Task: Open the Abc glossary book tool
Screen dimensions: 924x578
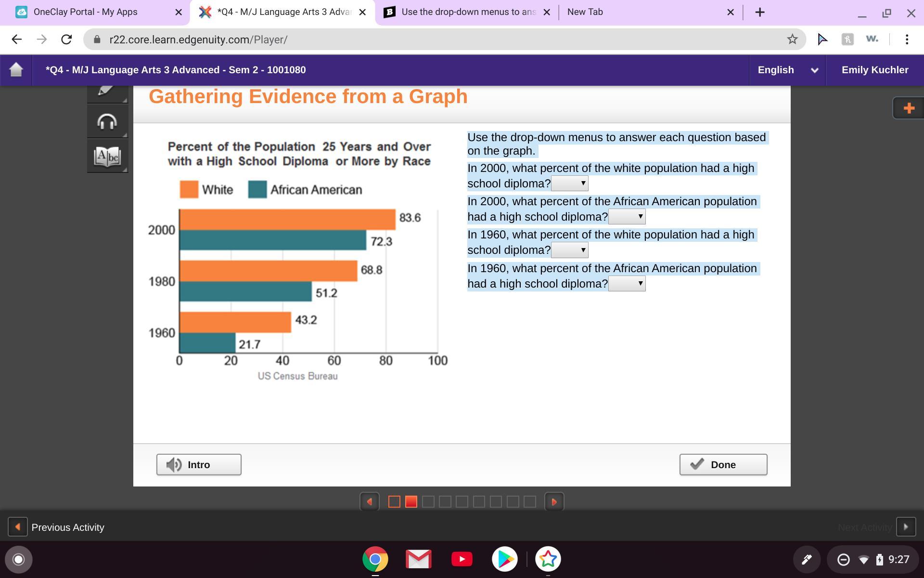Action: pyautogui.click(x=107, y=156)
